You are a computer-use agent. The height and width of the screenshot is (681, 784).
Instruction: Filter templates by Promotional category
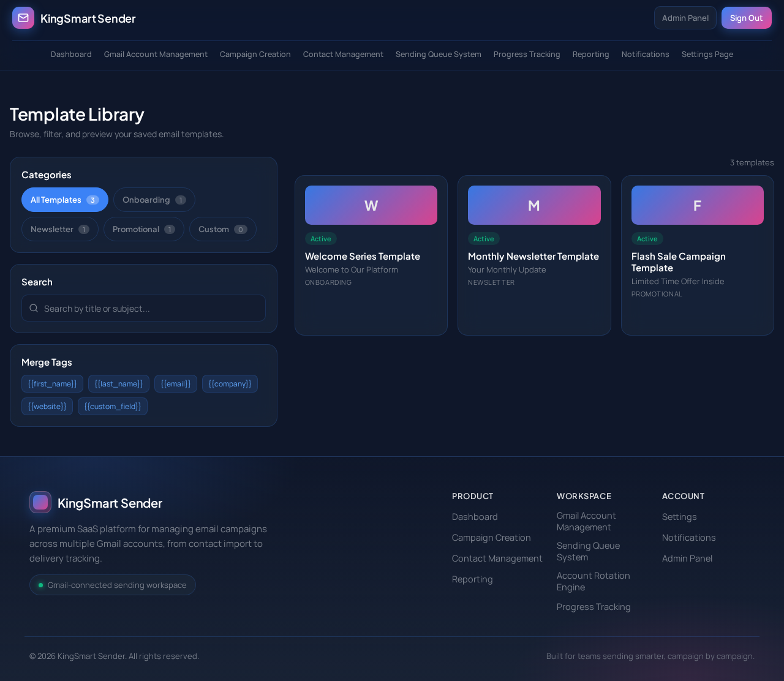(144, 229)
